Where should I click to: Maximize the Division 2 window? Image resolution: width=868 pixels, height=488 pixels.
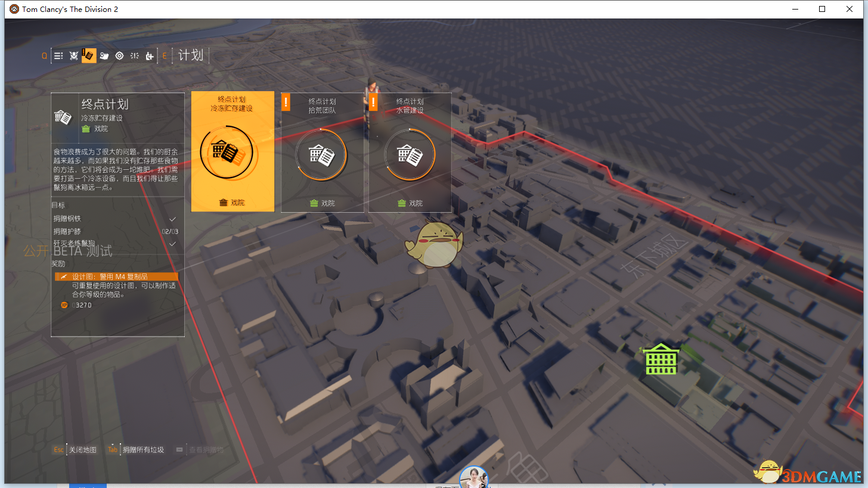click(822, 9)
